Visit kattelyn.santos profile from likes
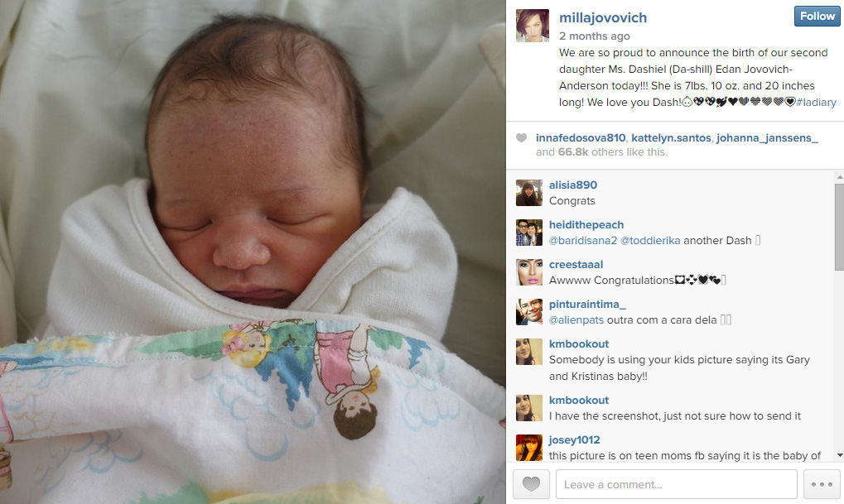844x504 pixels. (x=671, y=137)
